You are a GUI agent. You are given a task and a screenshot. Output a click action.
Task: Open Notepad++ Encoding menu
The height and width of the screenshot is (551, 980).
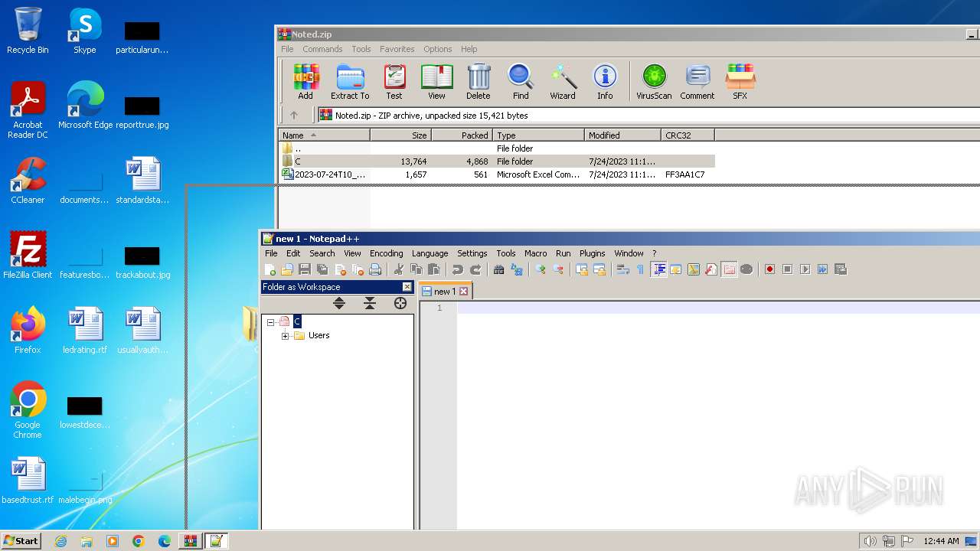(386, 253)
